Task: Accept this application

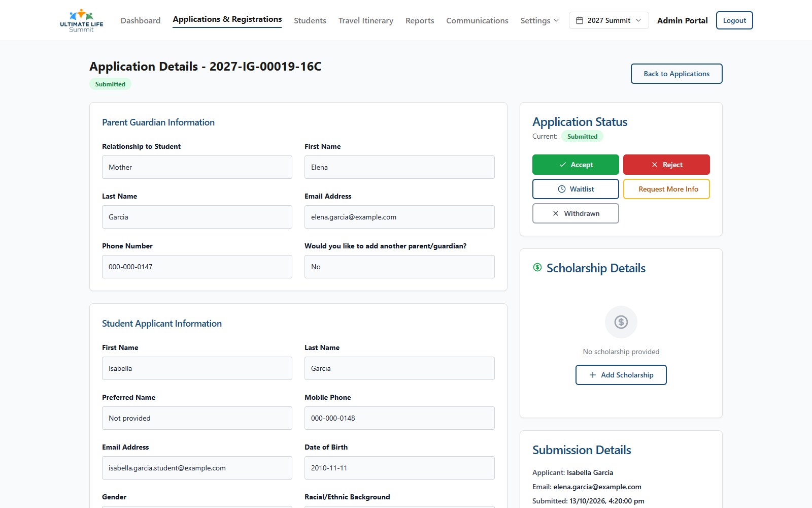Action: click(576, 165)
